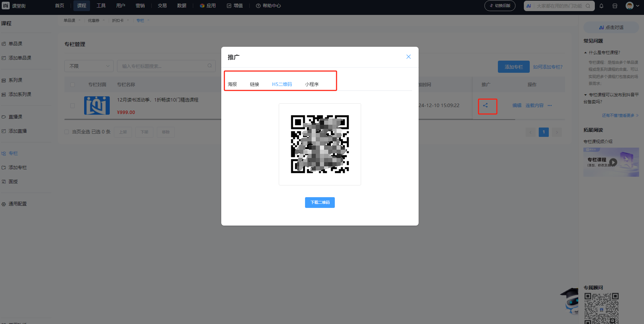Click the 上架 batch button
Screen dimensions: 644x324
pos(123,132)
